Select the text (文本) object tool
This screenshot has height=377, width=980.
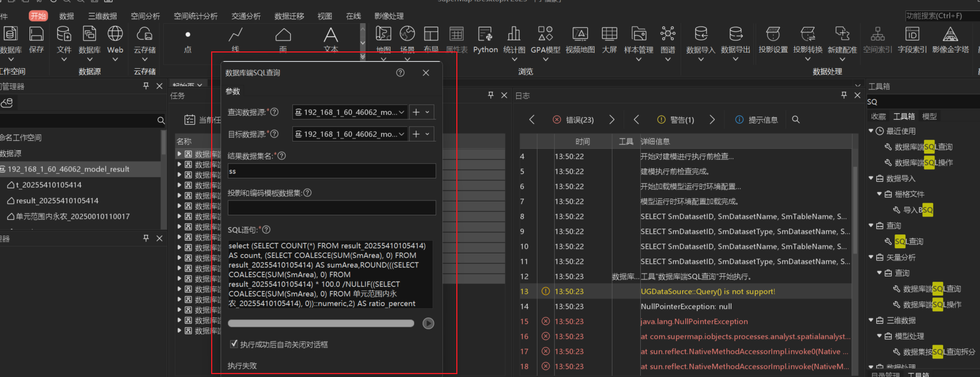tap(331, 35)
